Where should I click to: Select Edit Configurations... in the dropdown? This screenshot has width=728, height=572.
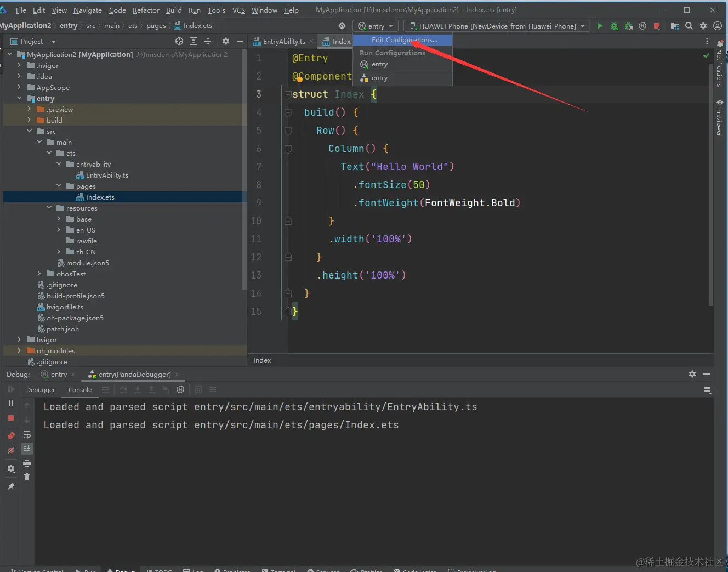coord(404,40)
